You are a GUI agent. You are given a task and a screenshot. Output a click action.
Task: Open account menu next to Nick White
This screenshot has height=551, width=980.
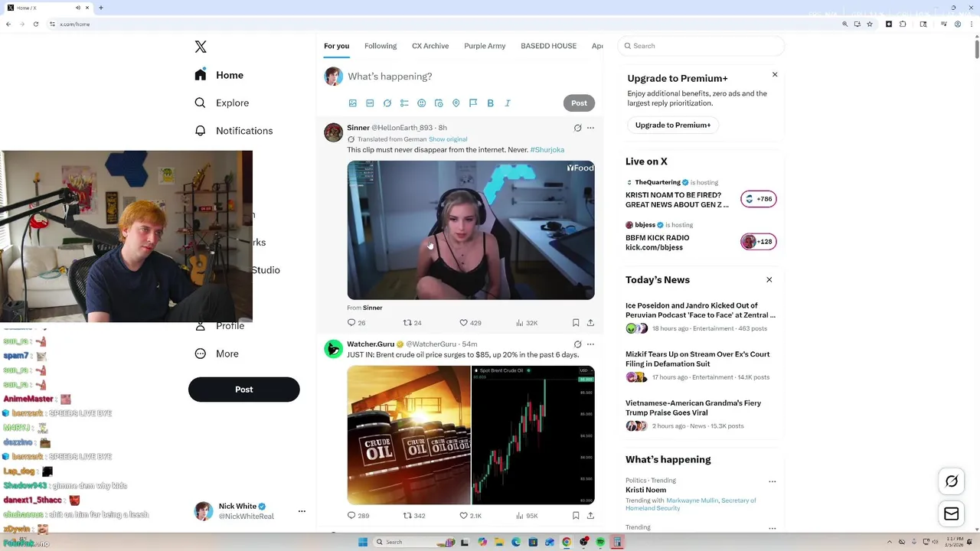click(x=302, y=511)
